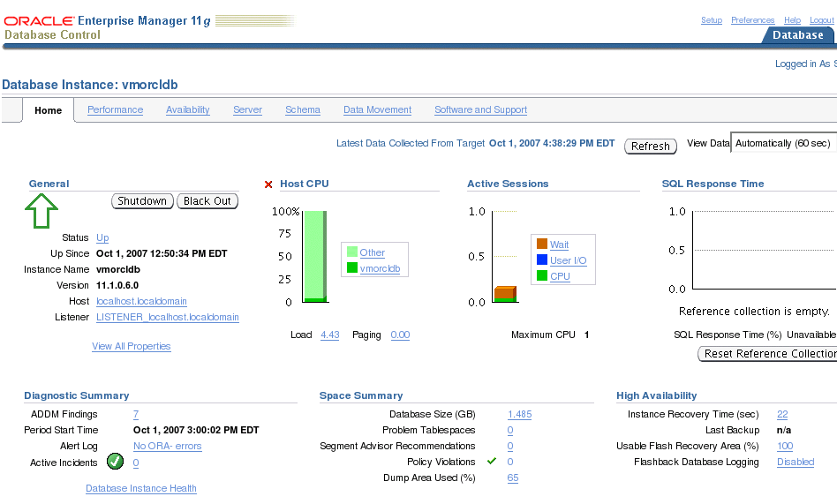
Task: Click the green up-arrow status icon
Action: pos(41,211)
